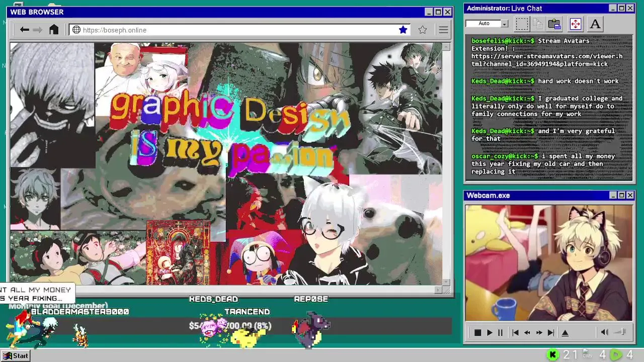Click the 'hard work doesn't work' chat message

pyautogui.click(x=578, y=81)
